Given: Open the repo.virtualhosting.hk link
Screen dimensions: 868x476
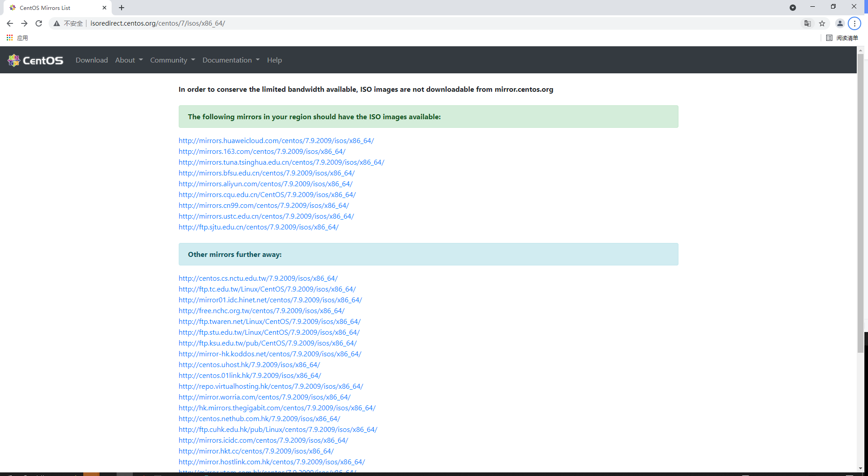Looking at the screenshot, I should point(271,386).
